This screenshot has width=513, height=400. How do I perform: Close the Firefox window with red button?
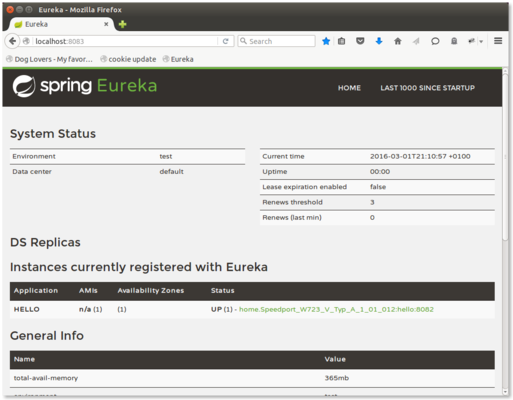(x=10, y=10)
